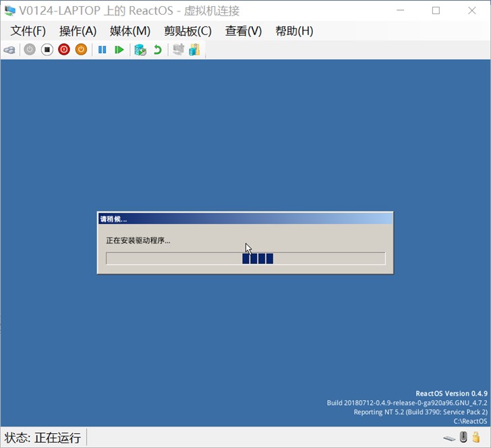Viewport: 491px width, 448px height.
Task: Shut down the VM with red icon
Action: pos(64,49)
